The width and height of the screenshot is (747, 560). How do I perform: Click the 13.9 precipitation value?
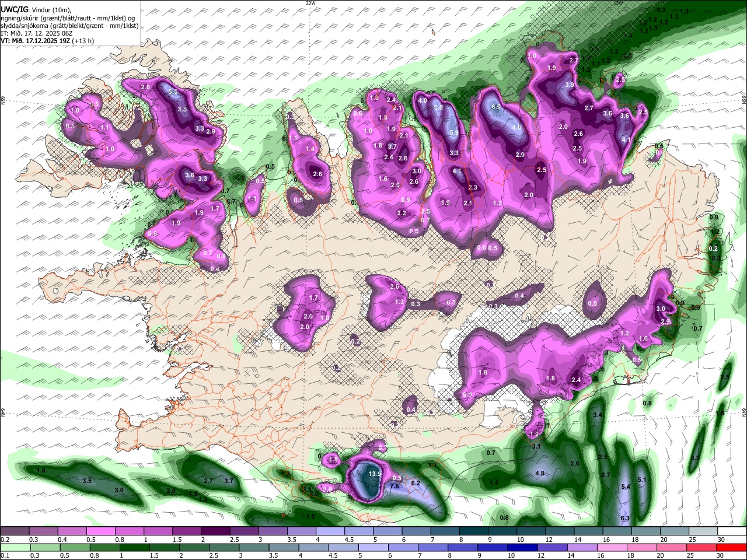375,474
